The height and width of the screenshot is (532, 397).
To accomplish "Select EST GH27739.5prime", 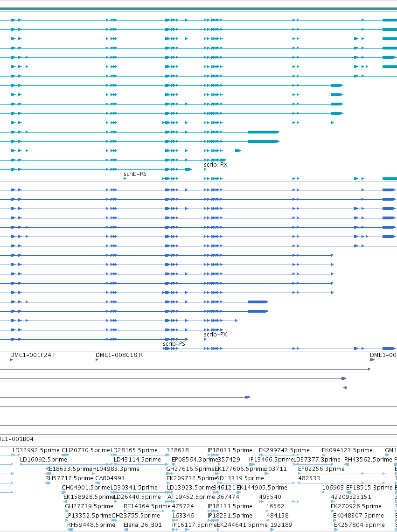I will [x=89, y=506].
